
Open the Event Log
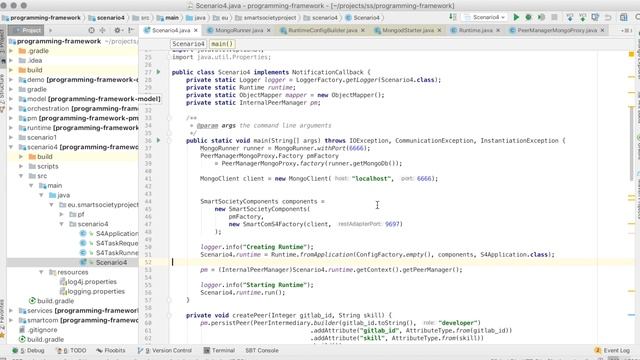point(612,351)
